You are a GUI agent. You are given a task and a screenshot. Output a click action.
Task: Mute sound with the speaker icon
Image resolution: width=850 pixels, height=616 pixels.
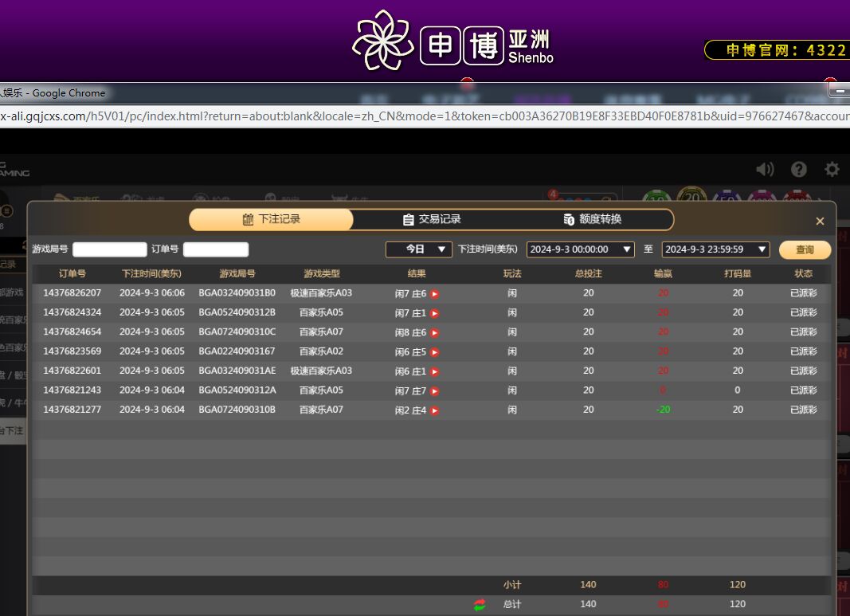click(x=765, y=169)
